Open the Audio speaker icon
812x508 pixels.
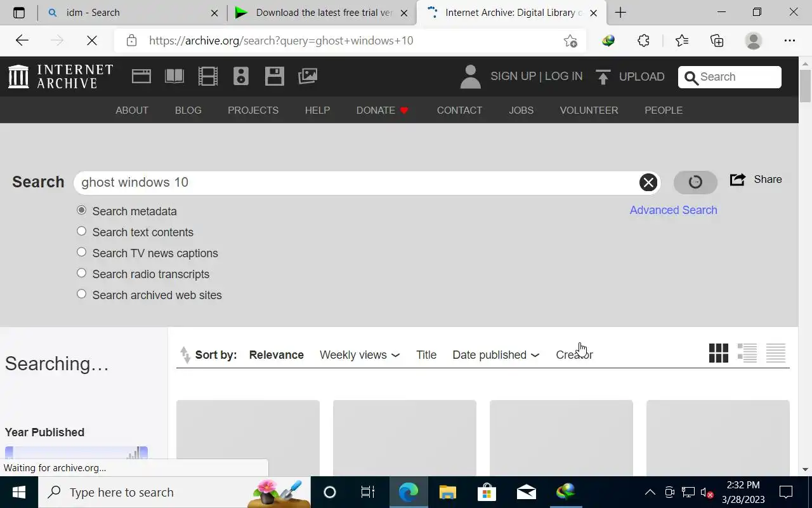241,76
